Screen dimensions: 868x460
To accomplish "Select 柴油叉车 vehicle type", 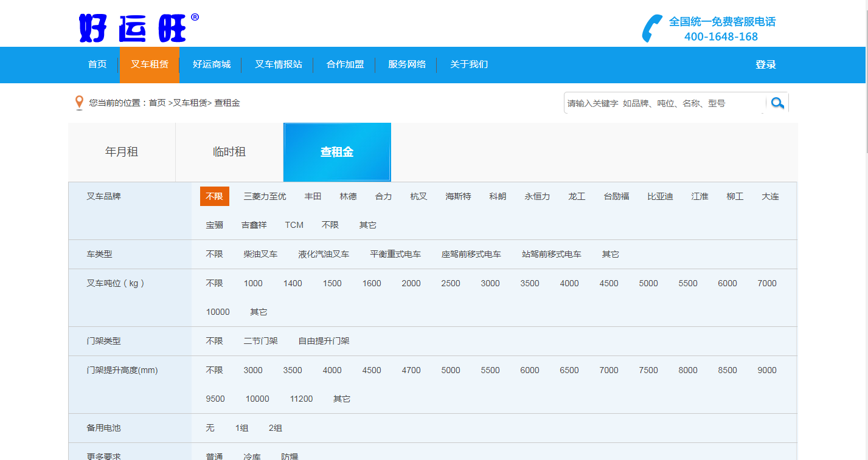I will [261, 254].
